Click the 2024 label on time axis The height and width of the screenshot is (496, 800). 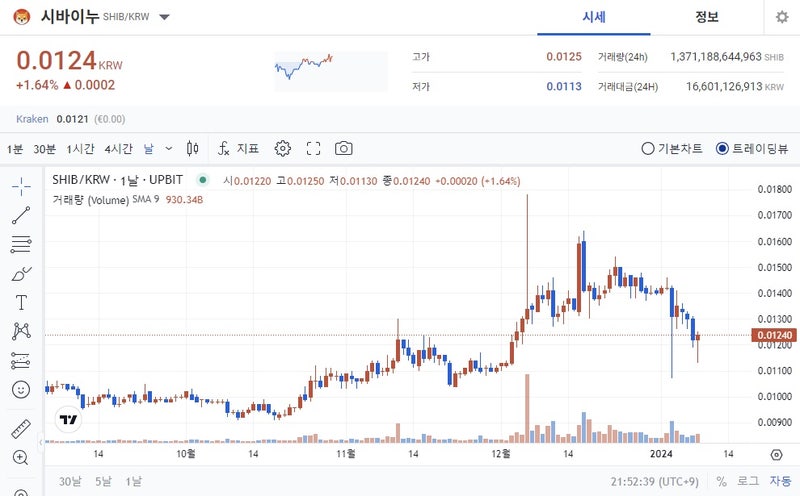click(661, 454)
